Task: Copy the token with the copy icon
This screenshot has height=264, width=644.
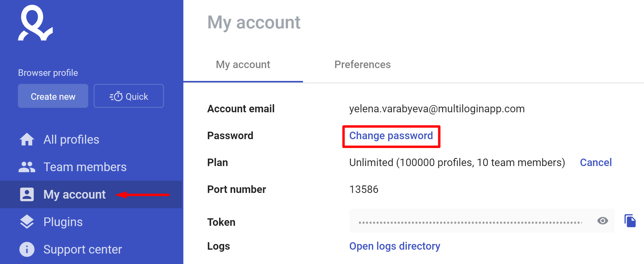Action: [x=630, y=221]
